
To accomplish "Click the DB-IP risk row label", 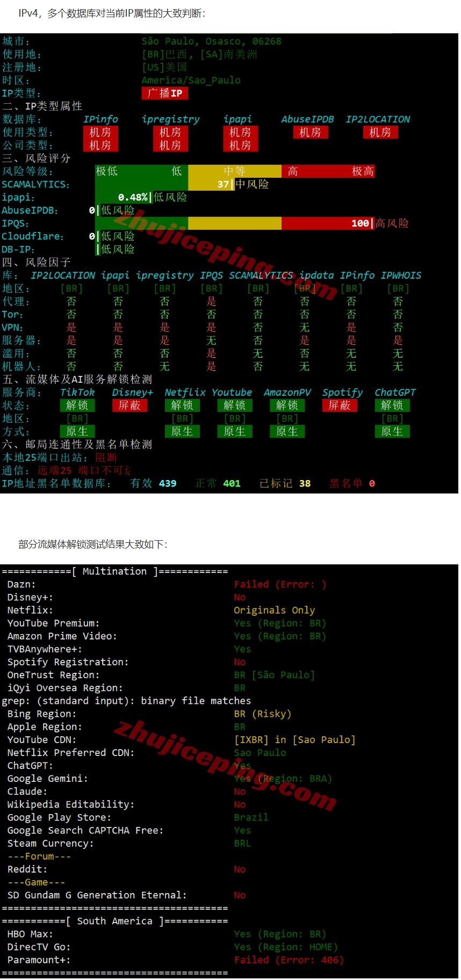I will coord(18,249).
